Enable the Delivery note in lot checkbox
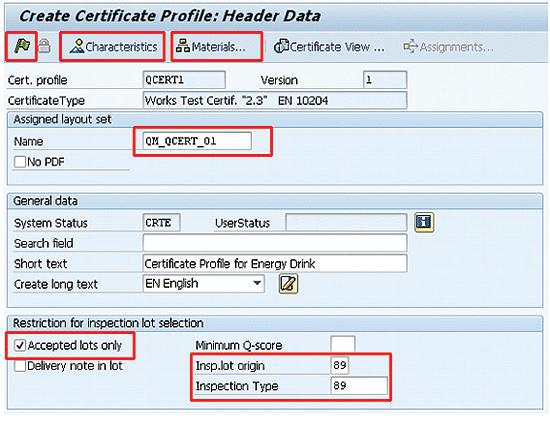 tap(20, 366)
